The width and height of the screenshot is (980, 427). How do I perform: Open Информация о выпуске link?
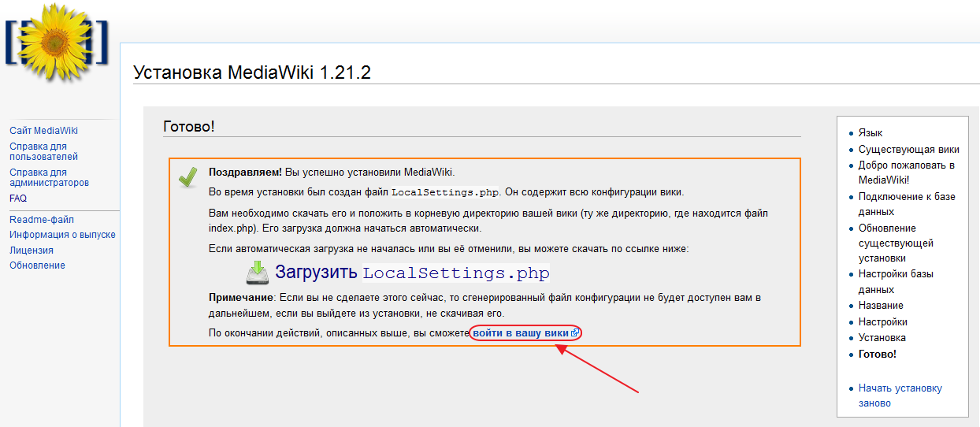62,235
